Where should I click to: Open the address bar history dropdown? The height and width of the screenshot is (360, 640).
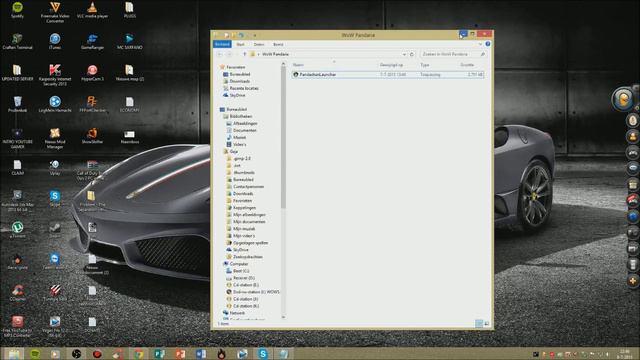click(404, 54)
